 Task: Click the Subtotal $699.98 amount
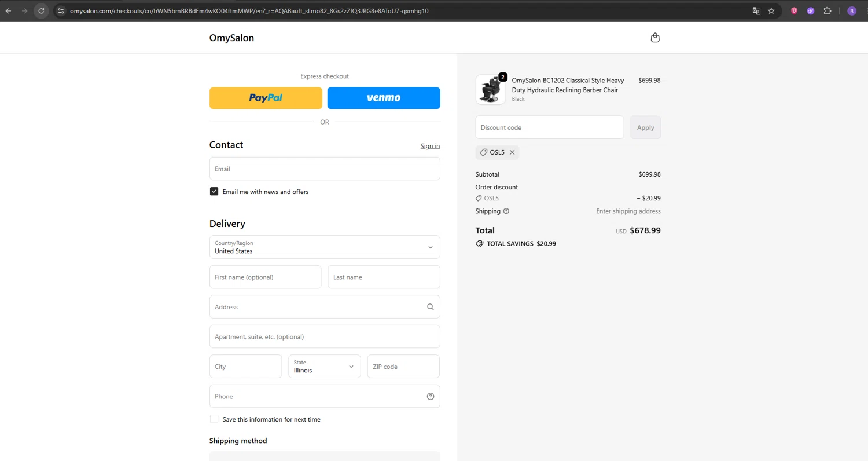(x=649, y=174)
